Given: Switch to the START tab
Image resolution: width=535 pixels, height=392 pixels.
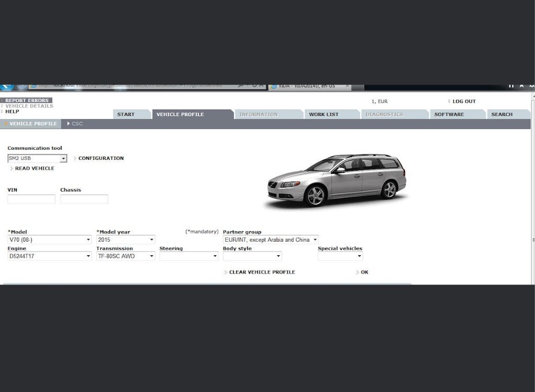Looking at the screenshot, I should pyautogui.click(x=132, y=114).
